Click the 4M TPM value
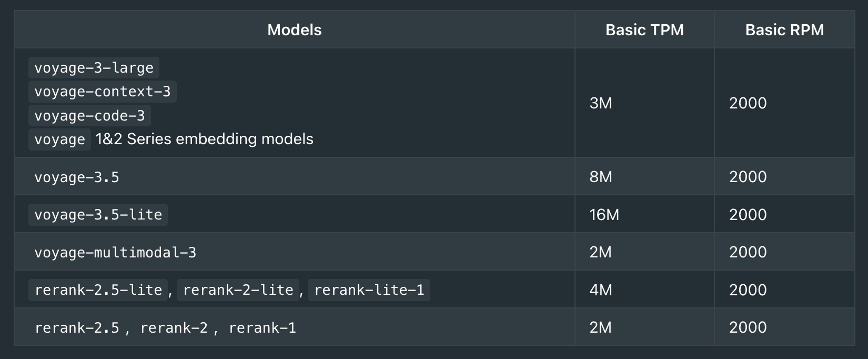This screenshot has width=868, height=359. [x=601, y=290]
